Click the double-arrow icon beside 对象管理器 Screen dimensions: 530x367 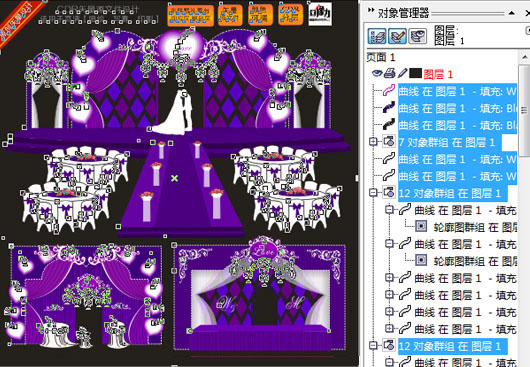(x=371, y=10)
